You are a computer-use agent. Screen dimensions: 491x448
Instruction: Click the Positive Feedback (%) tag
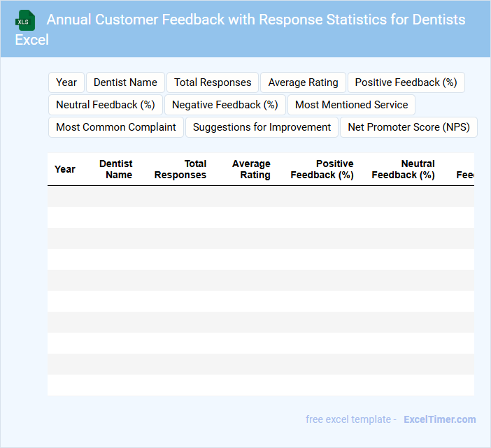(x=406, y=82)
